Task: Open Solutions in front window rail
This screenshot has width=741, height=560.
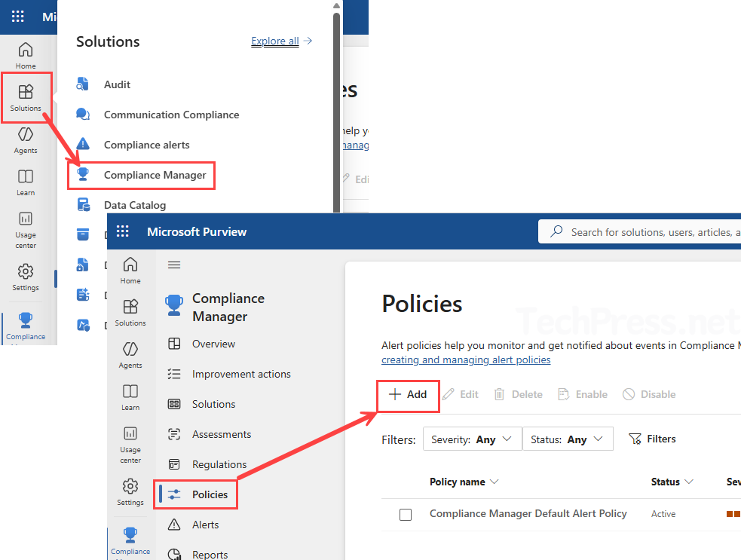Action: coord(130,312)
